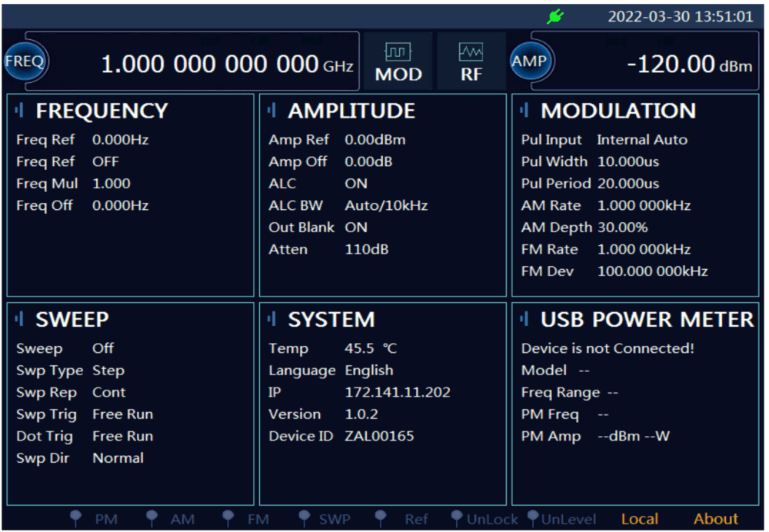Viewport: 769px width, 532px height.
Task: Toggle the RF output waveform icon
Action: 471,53
